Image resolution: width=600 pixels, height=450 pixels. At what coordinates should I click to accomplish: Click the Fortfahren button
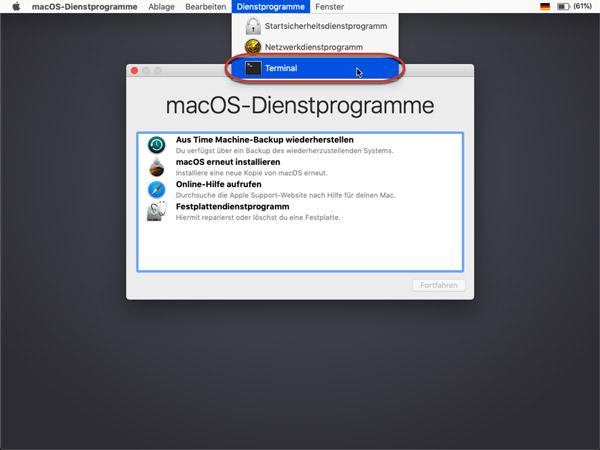pyautogui.click(x=439, y=285)
